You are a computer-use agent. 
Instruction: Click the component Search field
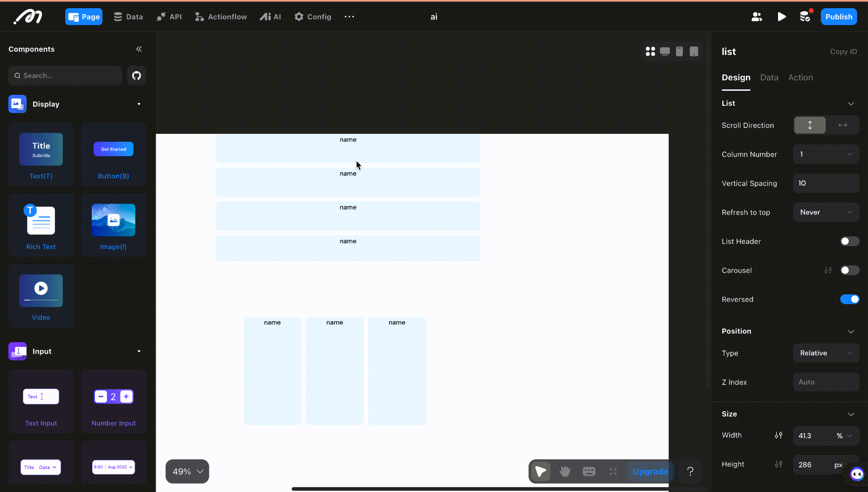pos(65,76)
